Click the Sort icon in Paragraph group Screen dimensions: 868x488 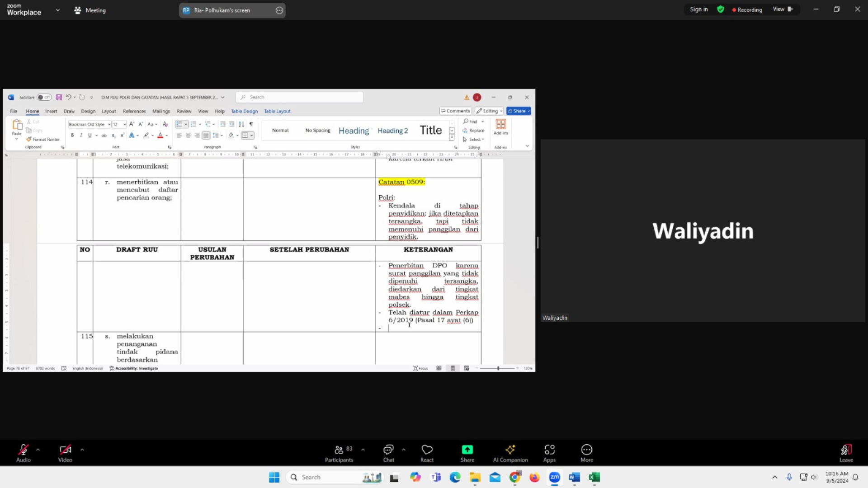(241, 124)
